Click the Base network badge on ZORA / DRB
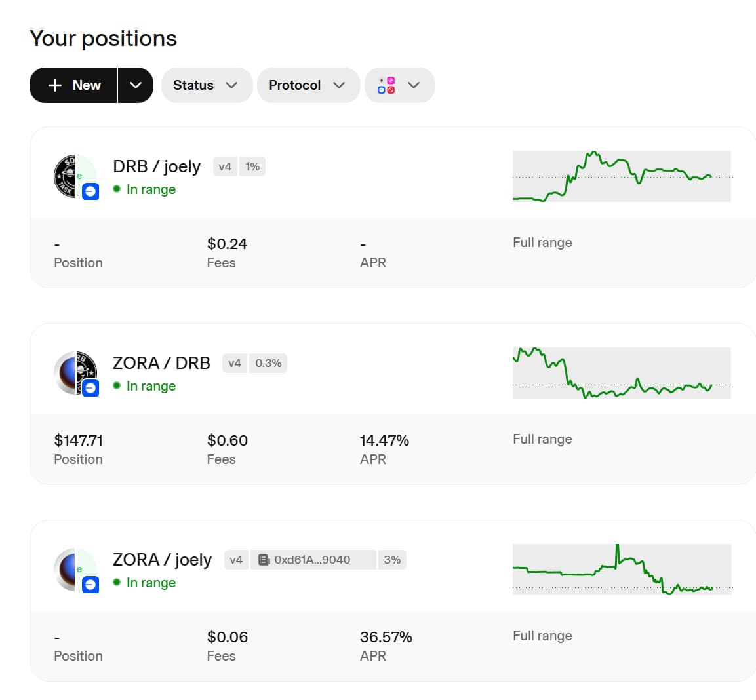This screenshot has height=700, width=756. click(90, 388)
